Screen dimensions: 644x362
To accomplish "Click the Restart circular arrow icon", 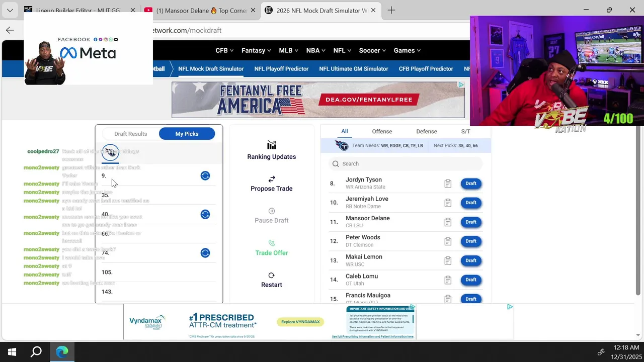I will tap(272, 276).
